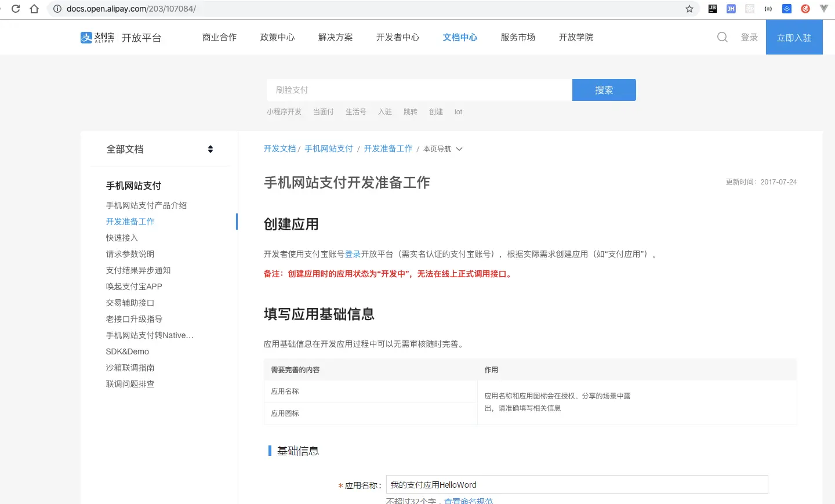Open 商业合作 menu
The width and height of the screenshot is (835, 504).
(x=219, y=37)
